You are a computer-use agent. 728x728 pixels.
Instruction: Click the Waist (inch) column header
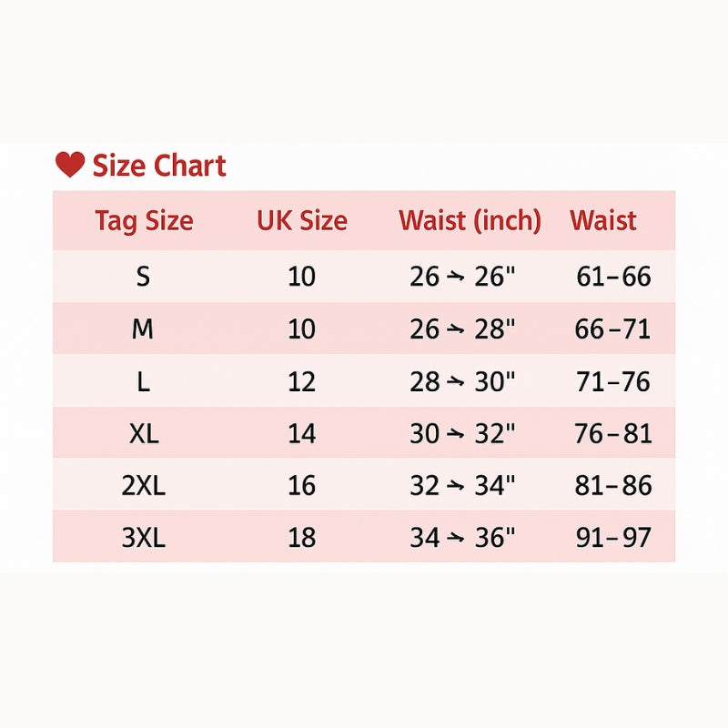(x=470, y=220)
